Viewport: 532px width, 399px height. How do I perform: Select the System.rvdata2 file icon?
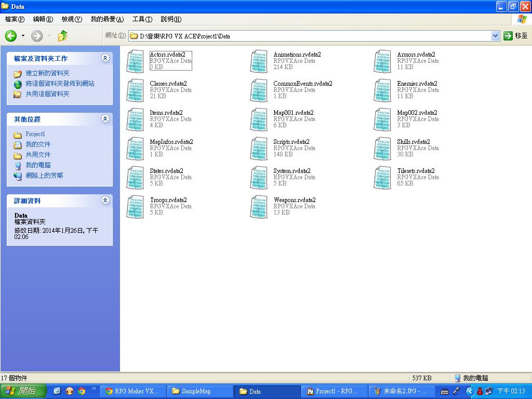pos(259,178)
